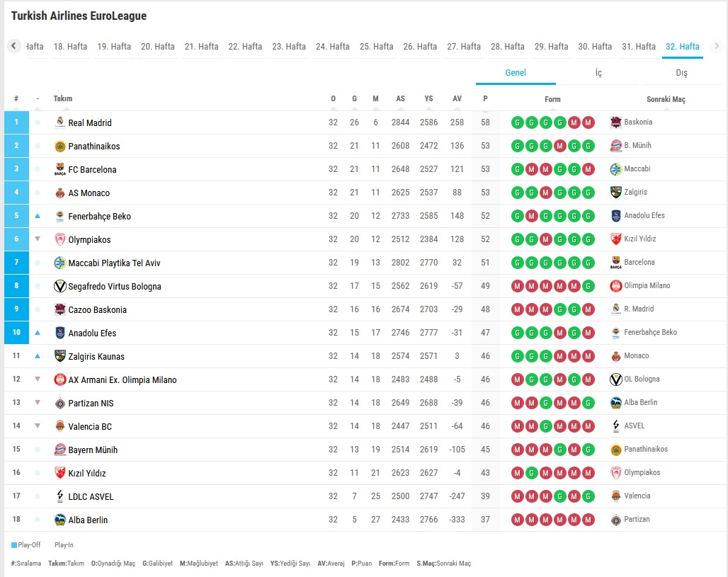Screen dimensions: 728x577
Task: Switch to 31. Hafta tab
Action: pyautogui.click(x=638, y=47)
